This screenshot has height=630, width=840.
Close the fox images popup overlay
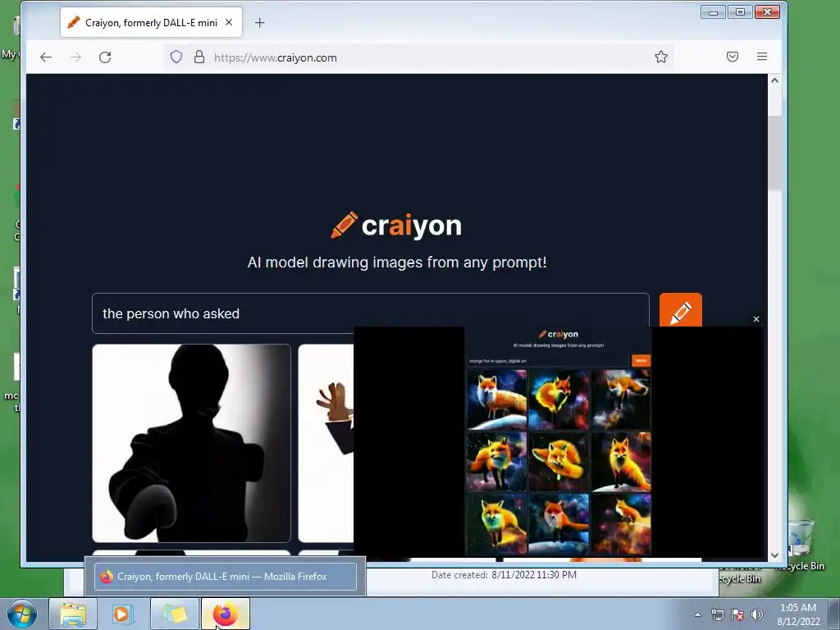click(x=756, y=319)
